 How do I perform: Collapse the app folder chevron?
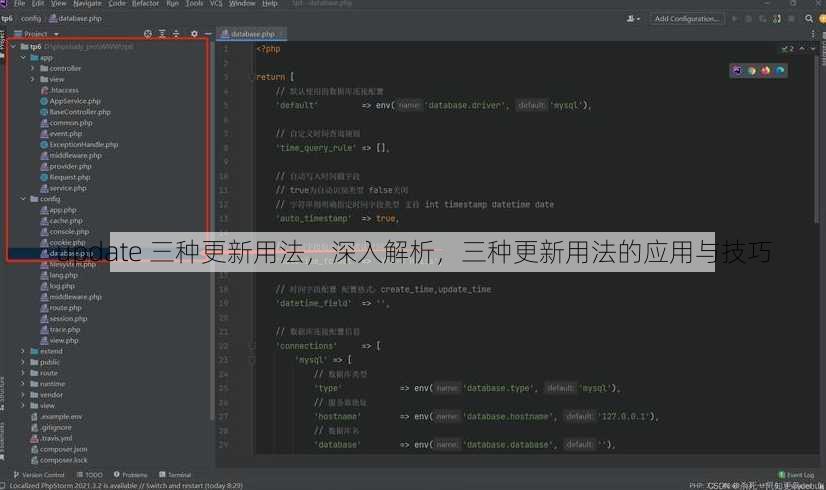click(x=23, y=57)
